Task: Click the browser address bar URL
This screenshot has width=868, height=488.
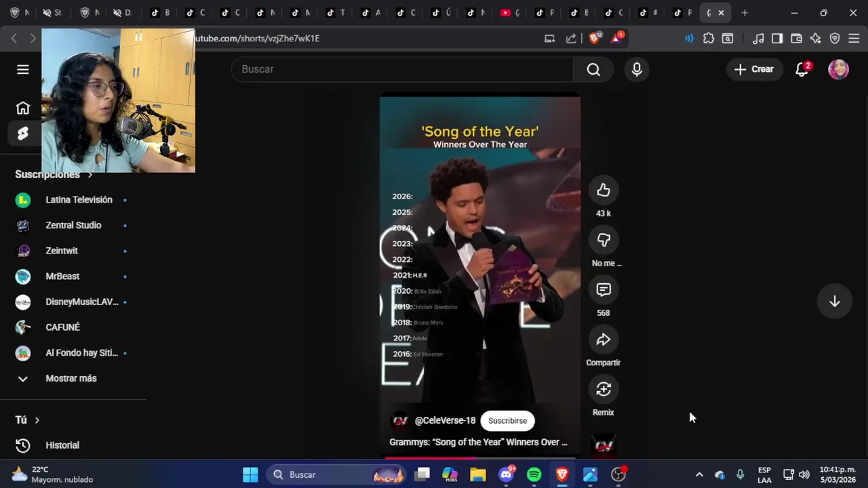Action: tap(257, 39)
